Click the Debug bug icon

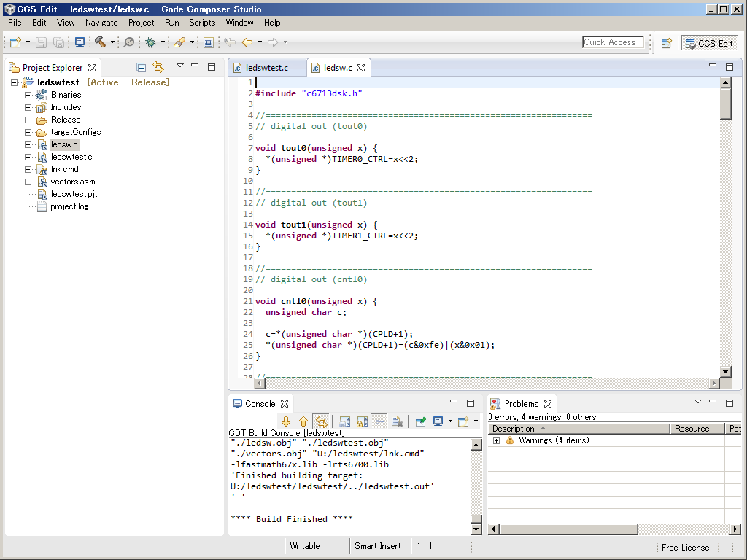tap(151, 42)
